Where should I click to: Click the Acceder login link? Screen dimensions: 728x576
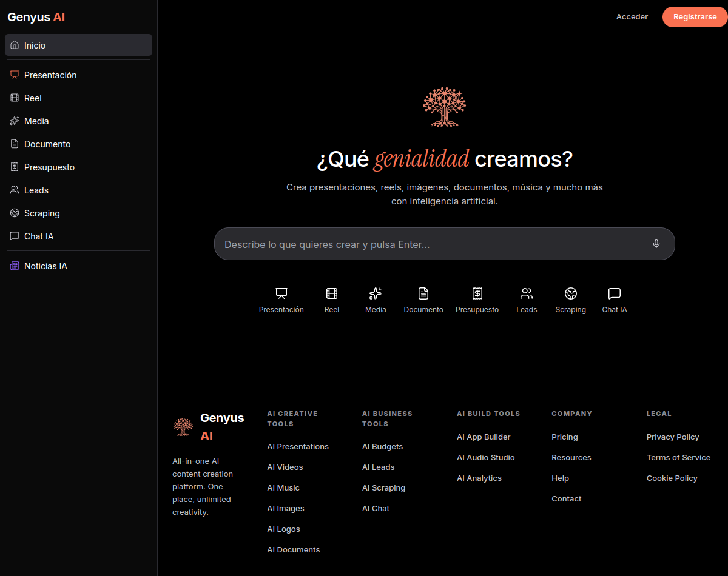click(632, 17)
